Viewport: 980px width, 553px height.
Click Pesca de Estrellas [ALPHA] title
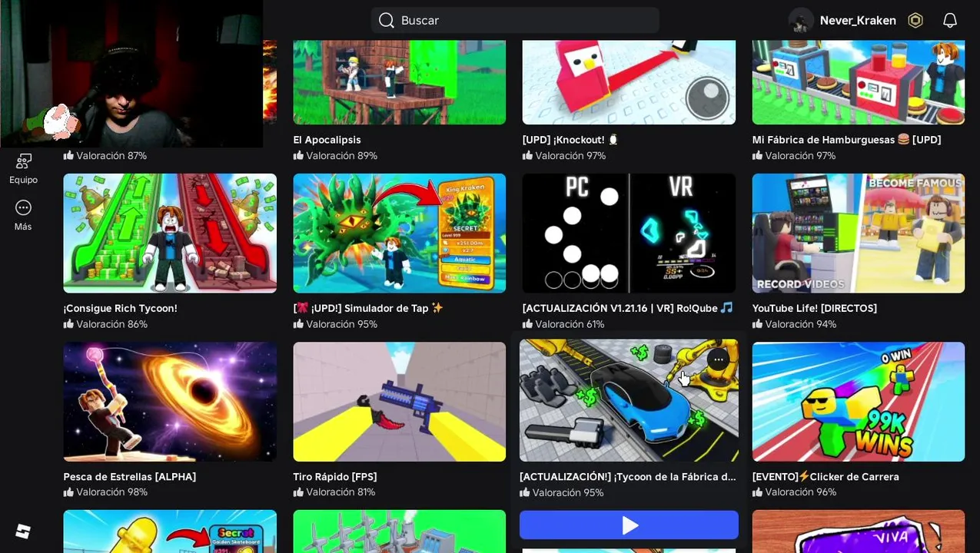tap(129, 477)
